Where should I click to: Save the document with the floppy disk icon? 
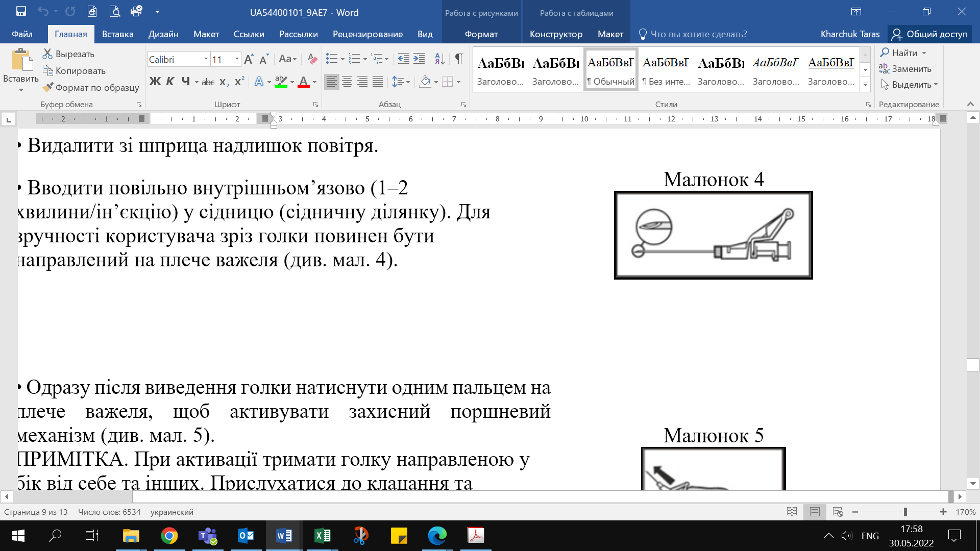(x=21, y=11)
